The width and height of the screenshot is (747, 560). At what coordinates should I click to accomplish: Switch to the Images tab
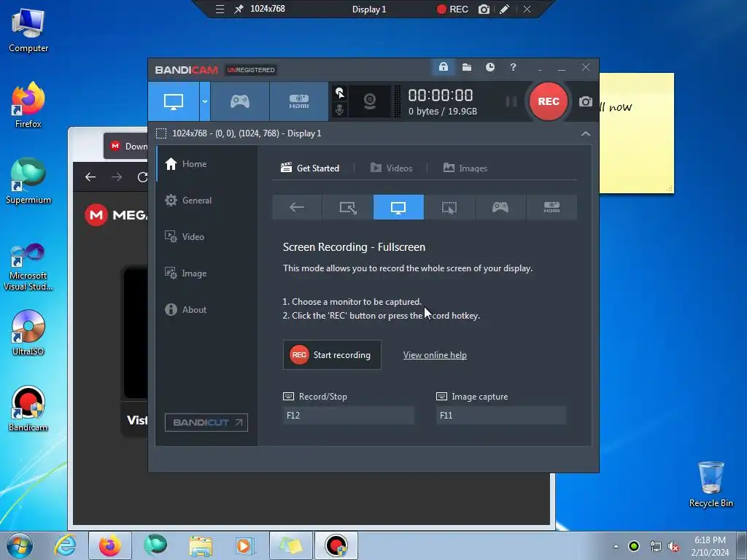click(x=465, y=168)
